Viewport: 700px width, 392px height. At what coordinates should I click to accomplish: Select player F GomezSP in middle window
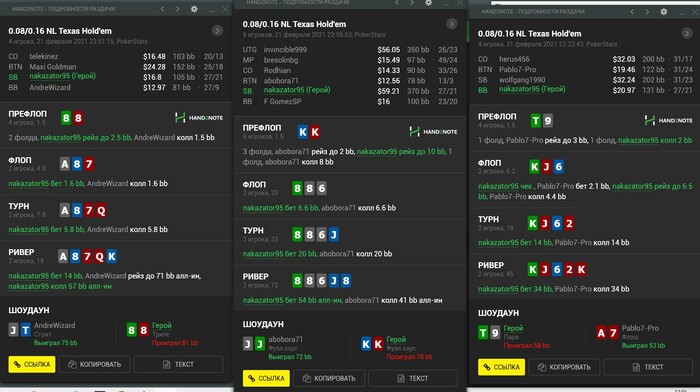[283, 101]
